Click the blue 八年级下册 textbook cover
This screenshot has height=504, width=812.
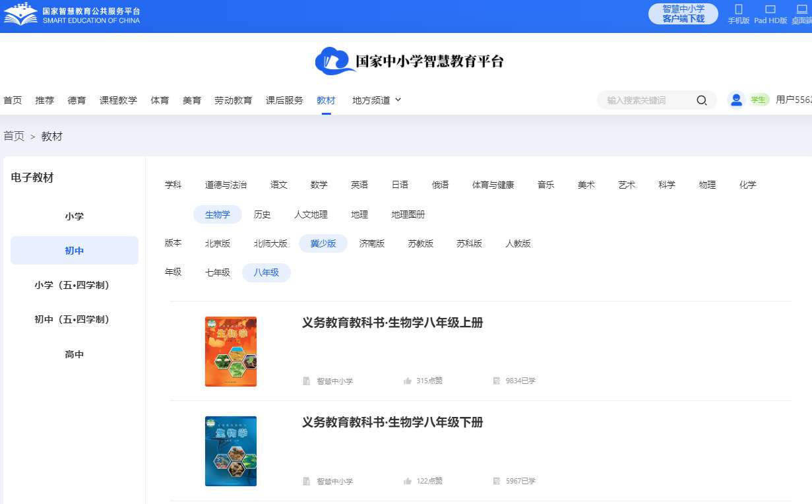(x=230, y=451)
